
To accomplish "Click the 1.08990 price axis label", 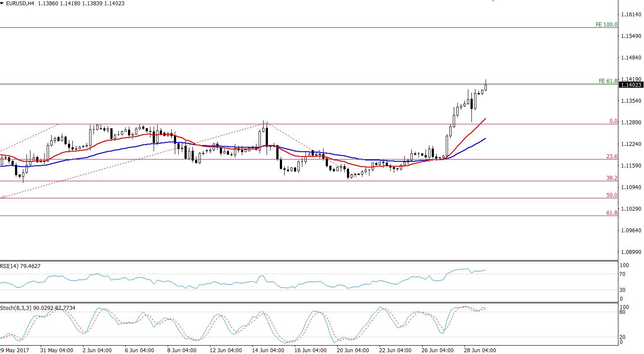I will tap(631, 252).
